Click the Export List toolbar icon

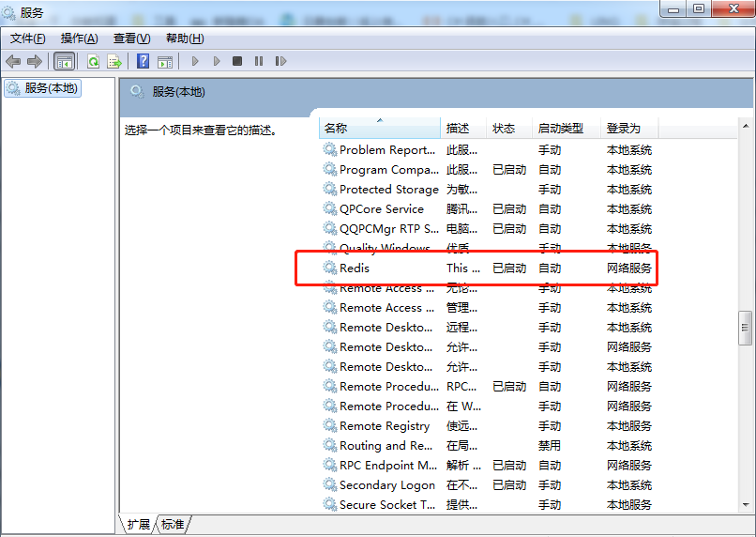point(114,61)
